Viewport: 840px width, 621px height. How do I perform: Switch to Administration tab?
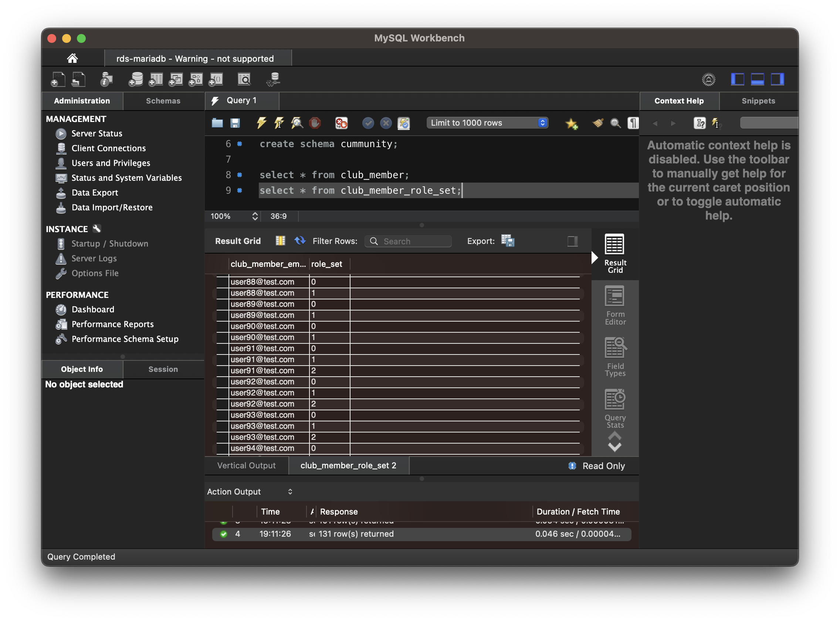tap(82, 101)
